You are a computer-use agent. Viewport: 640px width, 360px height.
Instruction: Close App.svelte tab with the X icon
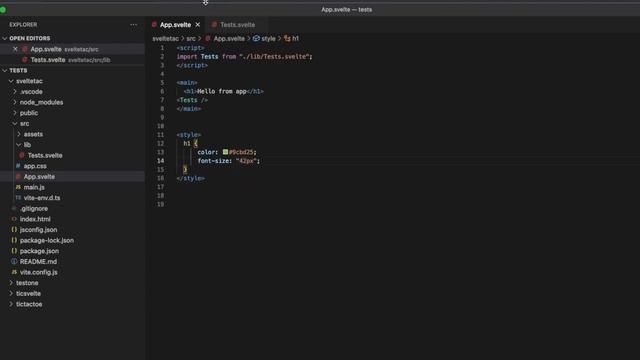coord(198,24)
